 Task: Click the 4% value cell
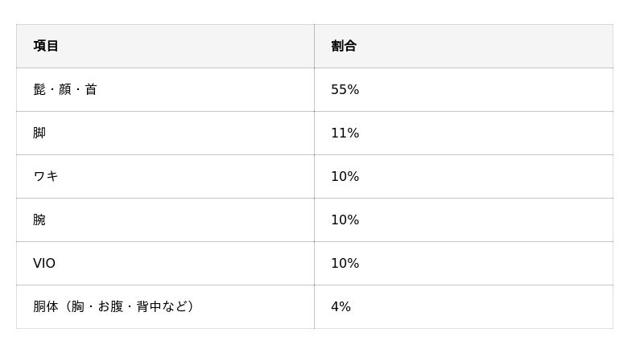341,307
